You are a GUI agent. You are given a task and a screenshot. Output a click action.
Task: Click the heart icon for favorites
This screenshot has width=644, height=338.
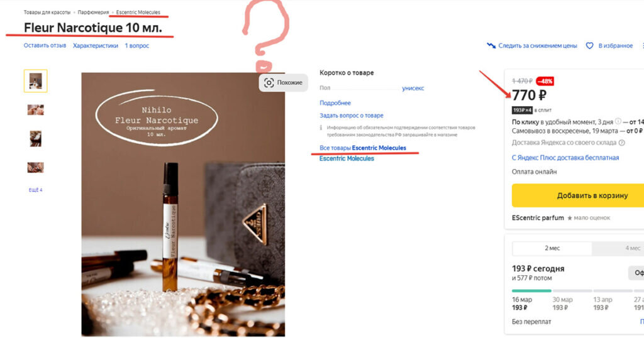[589, 45]
